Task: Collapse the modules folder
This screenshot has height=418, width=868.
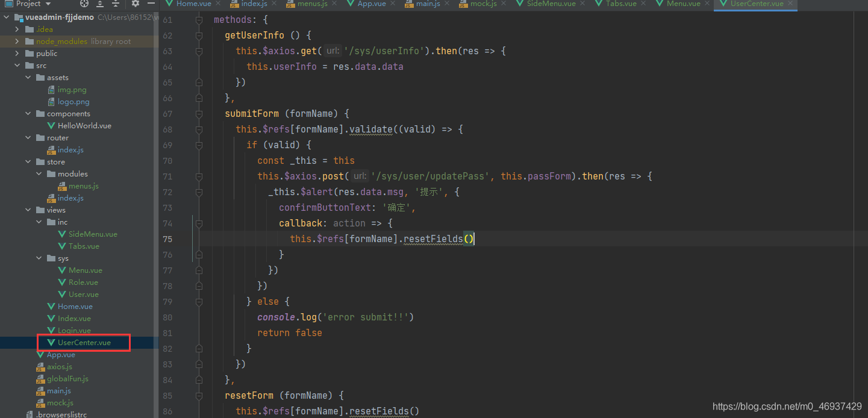Action: [x=39, y=174]
